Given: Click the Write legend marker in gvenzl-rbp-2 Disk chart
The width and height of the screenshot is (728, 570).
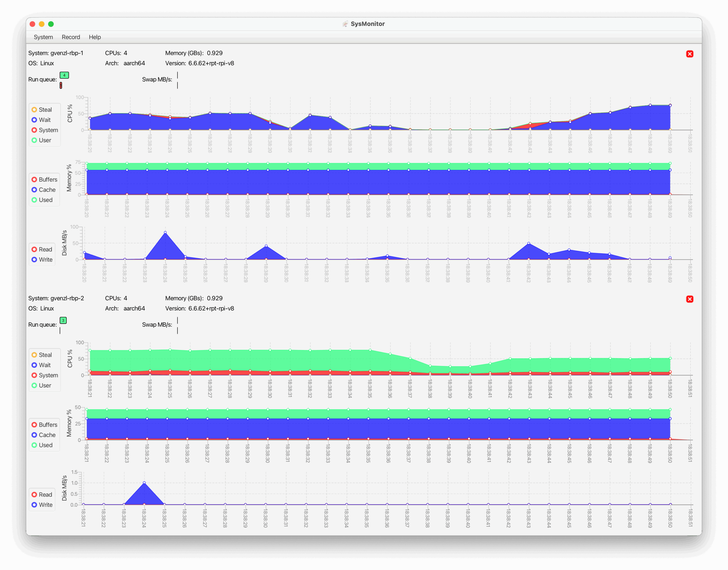Looking at the screenshot, I should point(34,505).
